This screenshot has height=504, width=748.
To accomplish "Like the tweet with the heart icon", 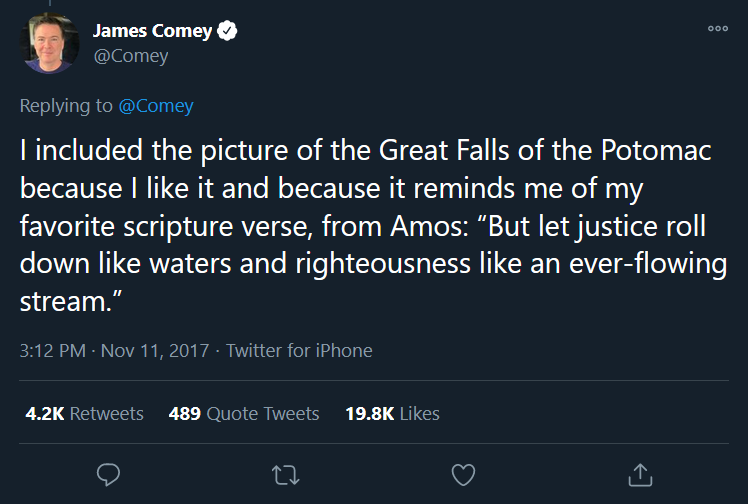I will (463, 474).
